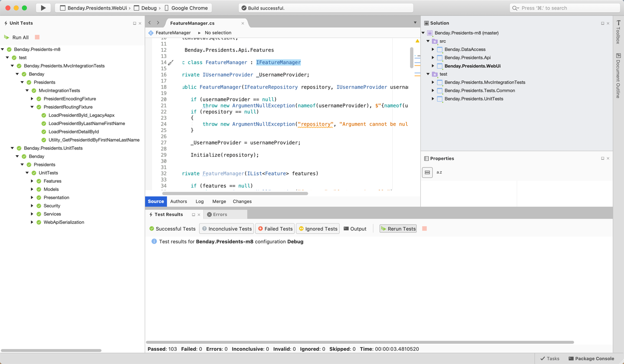Open the Document Outline side panel

(x=618, y=76)
